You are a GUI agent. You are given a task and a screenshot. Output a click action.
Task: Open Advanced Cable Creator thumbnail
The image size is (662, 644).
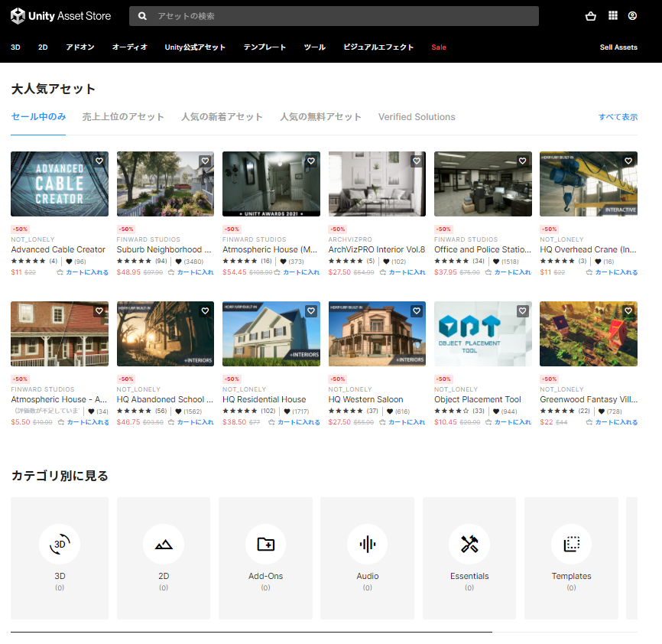tap(60, 184)
